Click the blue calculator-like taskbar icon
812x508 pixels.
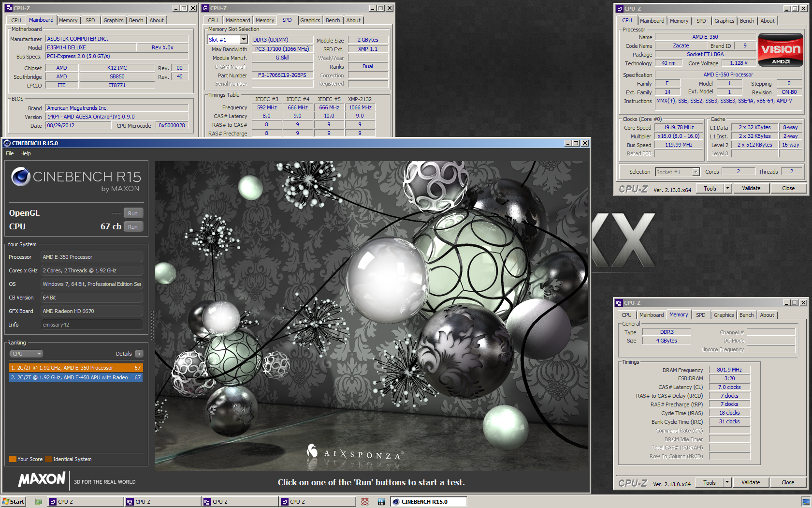[x=381, y=502]
